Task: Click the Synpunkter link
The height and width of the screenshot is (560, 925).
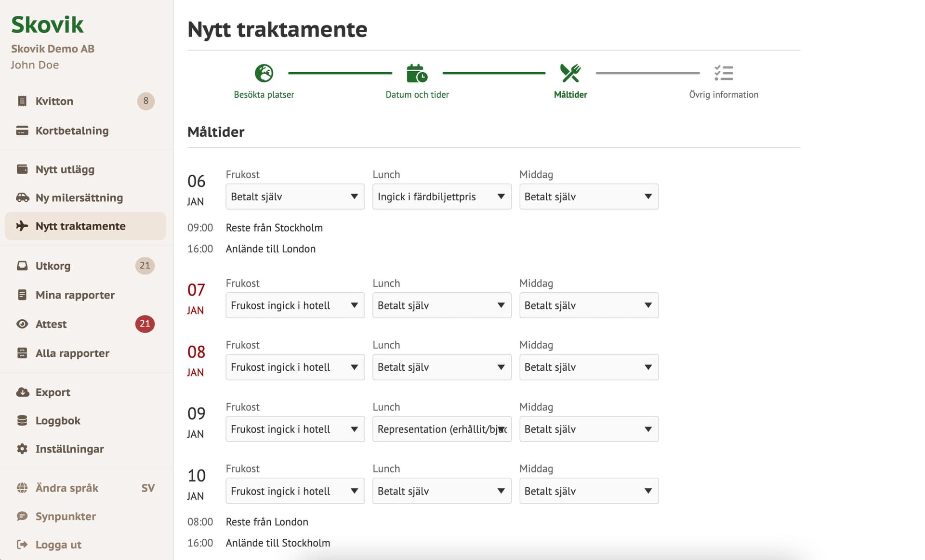Action: (66, 516)
